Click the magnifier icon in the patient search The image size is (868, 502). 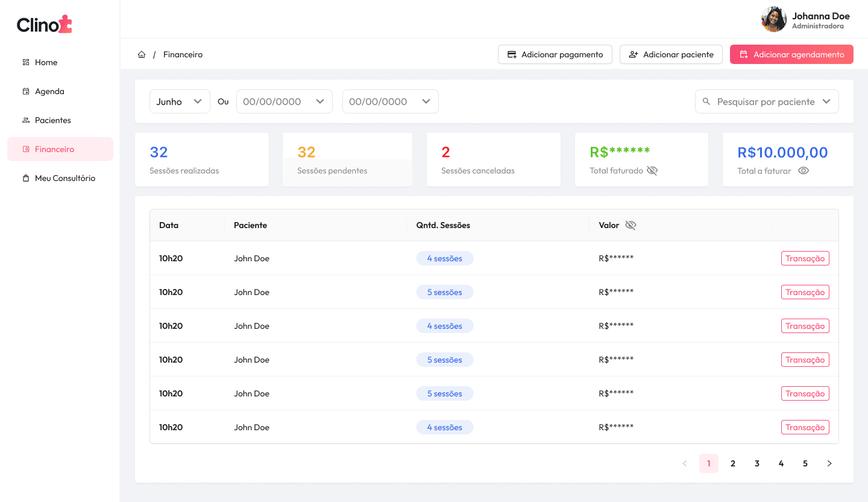pos(706,101)
